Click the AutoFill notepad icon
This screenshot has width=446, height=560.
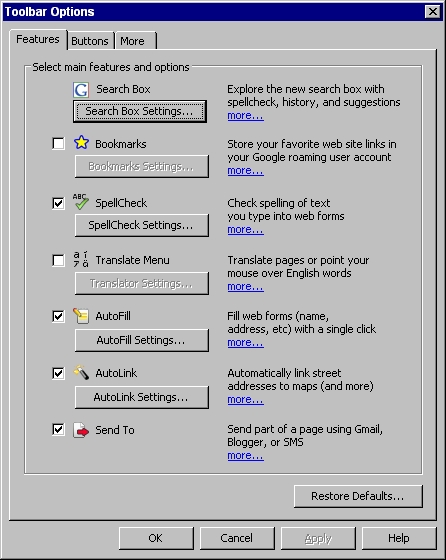point(81,316)
